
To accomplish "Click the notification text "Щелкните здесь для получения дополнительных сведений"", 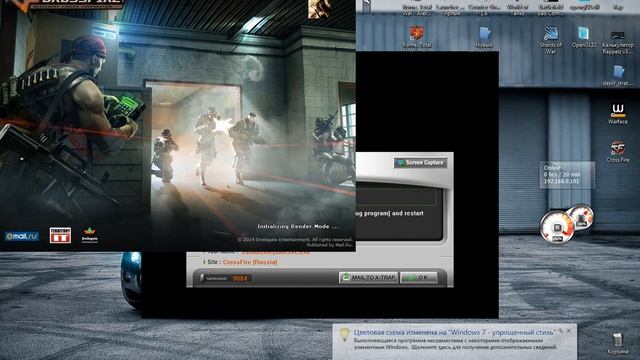I will [x=485, y=347].
